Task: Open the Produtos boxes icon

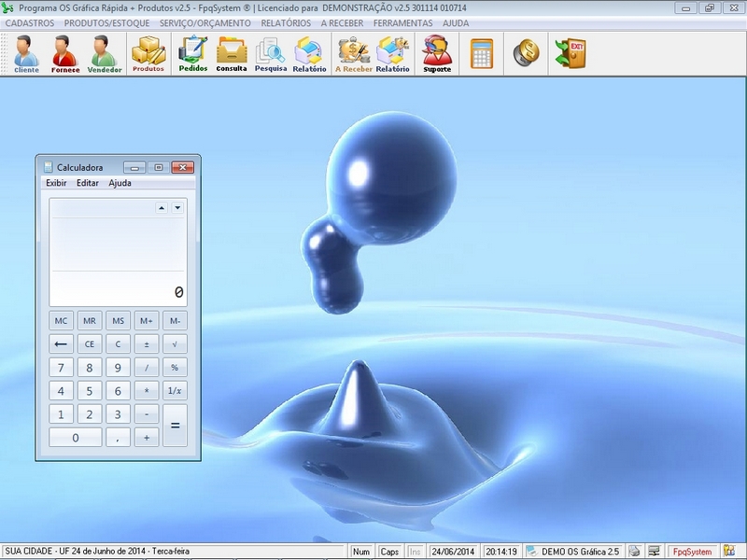Action: [x=148, y=54]
